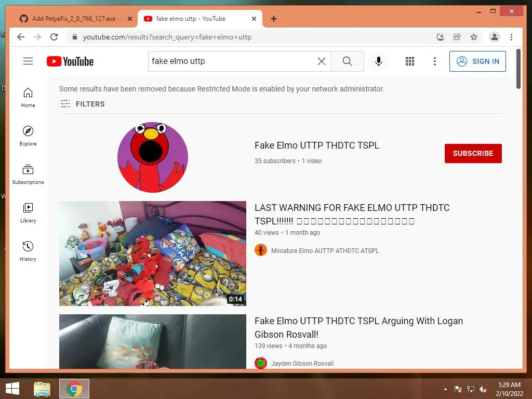Open the YouTube hamburger guide menu

[x=28, y=61]
